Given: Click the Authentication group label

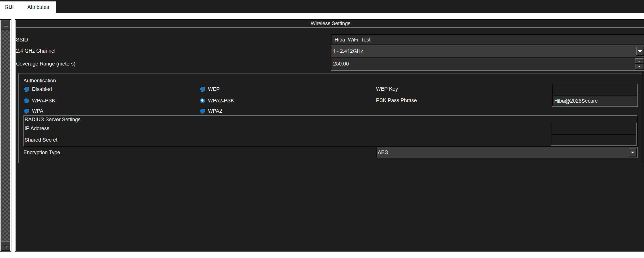Looking at the screenshot, I should pos(40,81).
